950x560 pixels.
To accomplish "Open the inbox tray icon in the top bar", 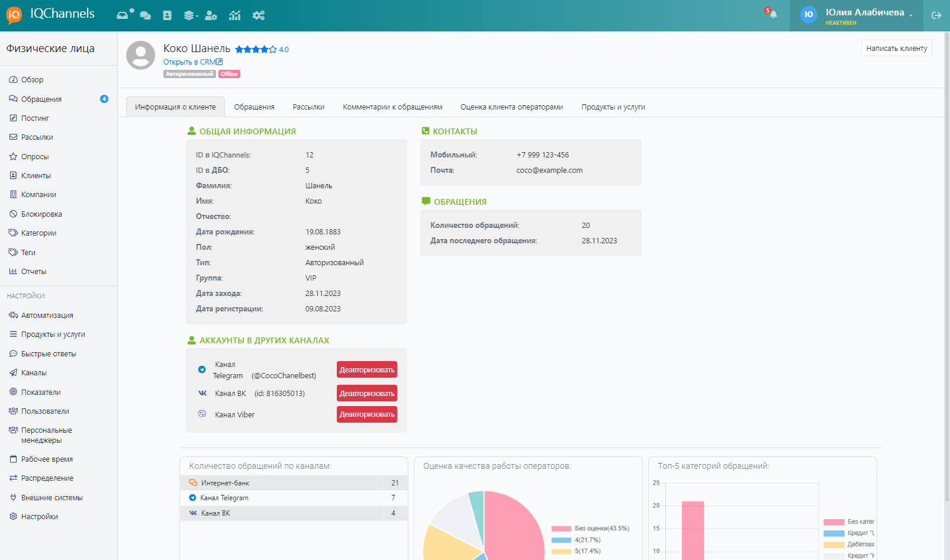I will pyautogui.click(x=123, y=15).
